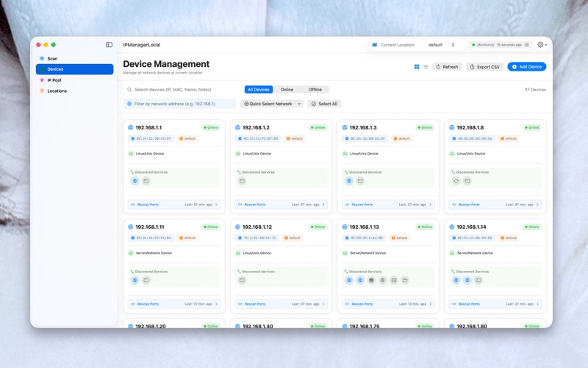Open terminal service icon on 192.168.1.14
Image resolution: width=588 pixels, height=368 pixels.
(x=478, y=280)
